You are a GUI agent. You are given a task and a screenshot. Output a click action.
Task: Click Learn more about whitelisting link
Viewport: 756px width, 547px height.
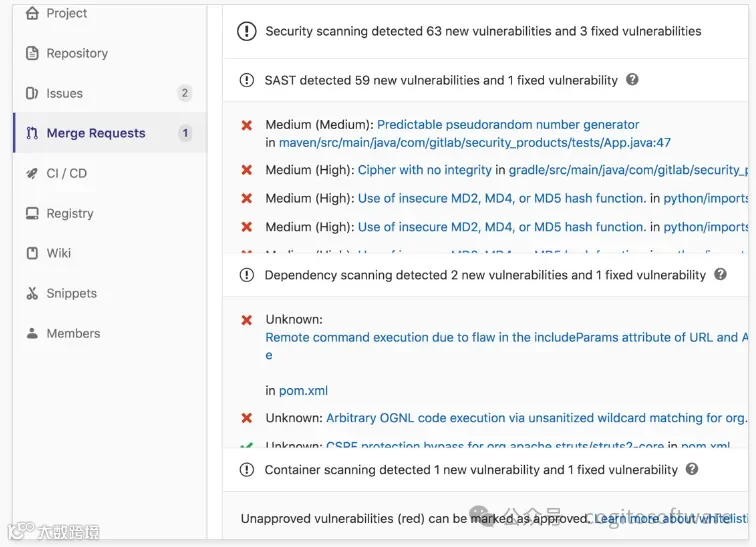671,519
